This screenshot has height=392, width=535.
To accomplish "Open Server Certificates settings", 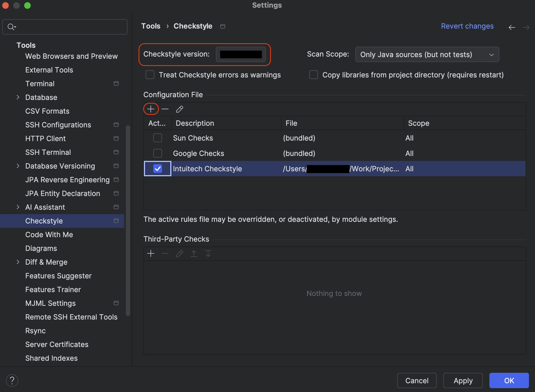I will pyautogui.click(x=57, y=344).
